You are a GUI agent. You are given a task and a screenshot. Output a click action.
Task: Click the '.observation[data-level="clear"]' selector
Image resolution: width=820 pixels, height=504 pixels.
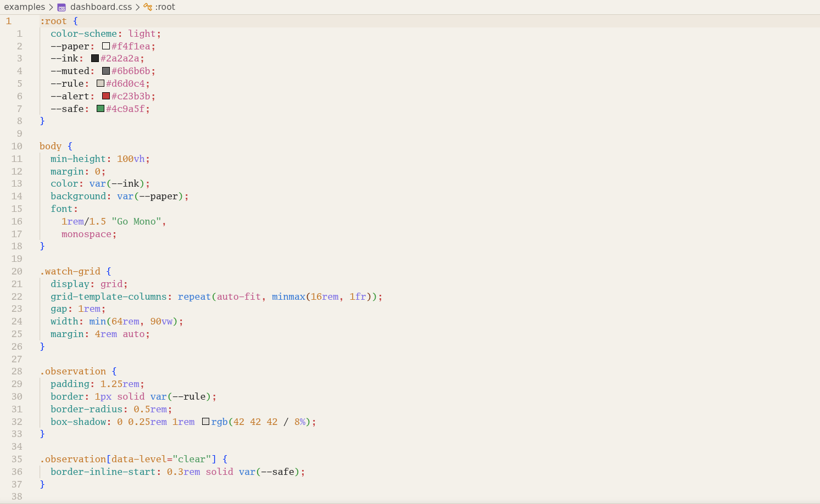point(128,459)
